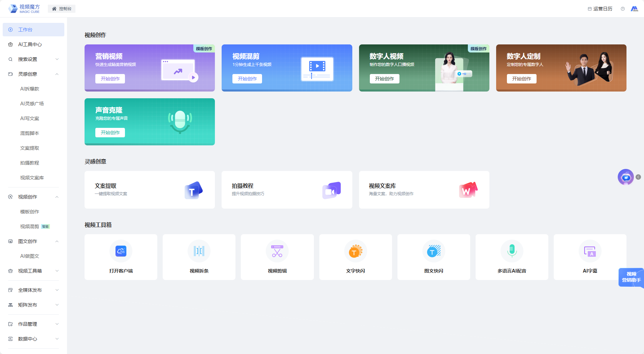This screenshot has height=354, width=644.
Task: Click the 视频工具箱 sidebar icon
Action: (x=10, y=271)
